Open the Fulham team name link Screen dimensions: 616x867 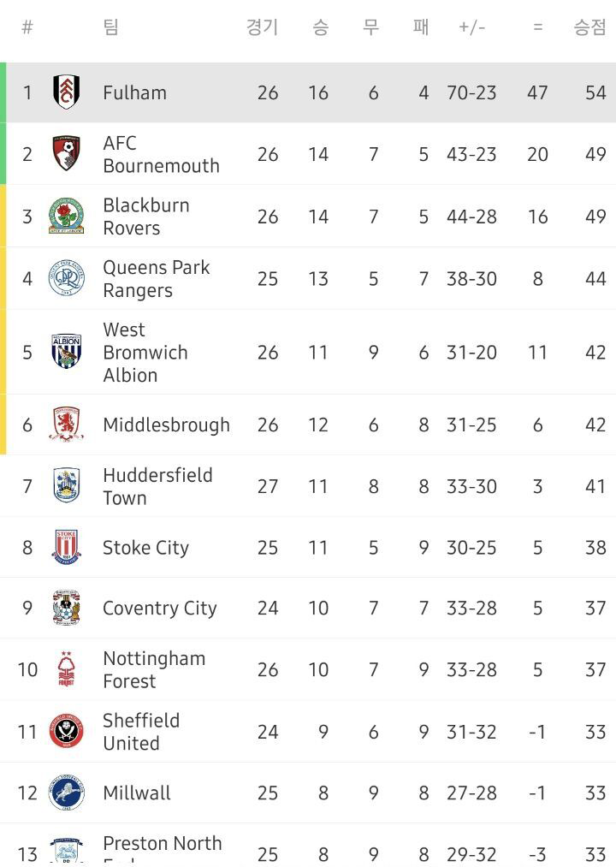click(x=134, y=92)
